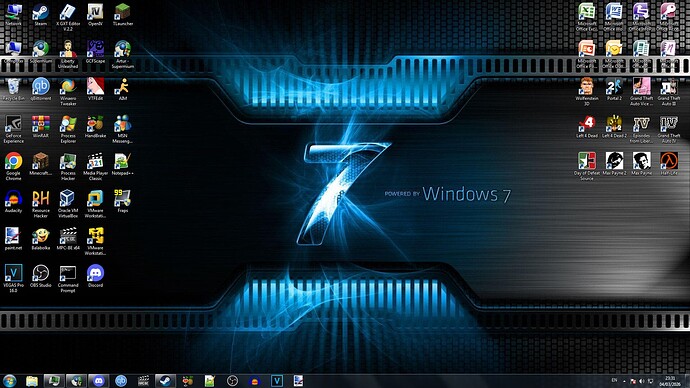The height and width of the screenshot is (388, 690).
Task: Open the Day of Defeat Source shortcut
Action: click(587, 167)
